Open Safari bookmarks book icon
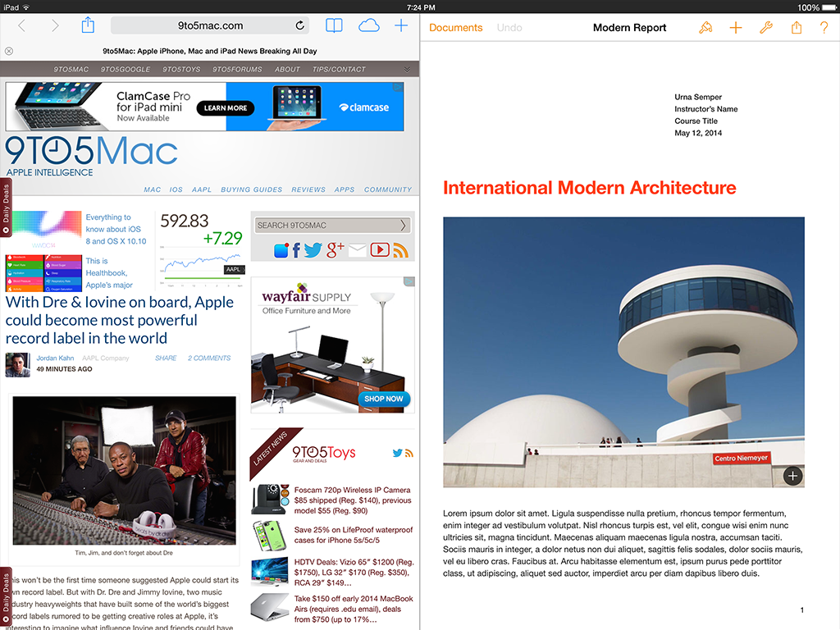Viewport: 840px width, 630px height. coord(335,25)
